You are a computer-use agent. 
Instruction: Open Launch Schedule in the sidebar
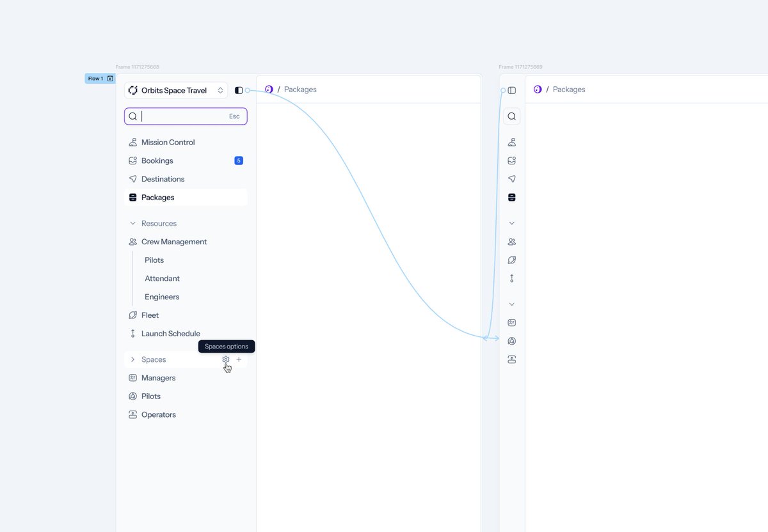pyautogui.click(x=186, y=334)
